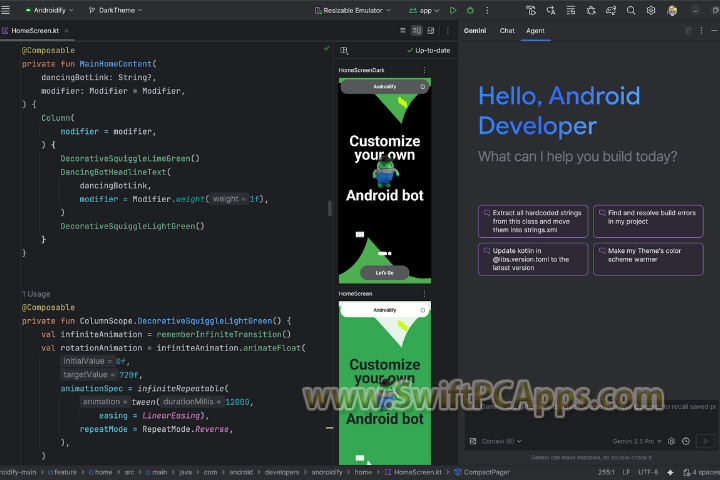The height and width of the screenshot is (480, 720).
Task: Click 'Find and resolve build errors' suggestion
Action: tap(648, 221)
